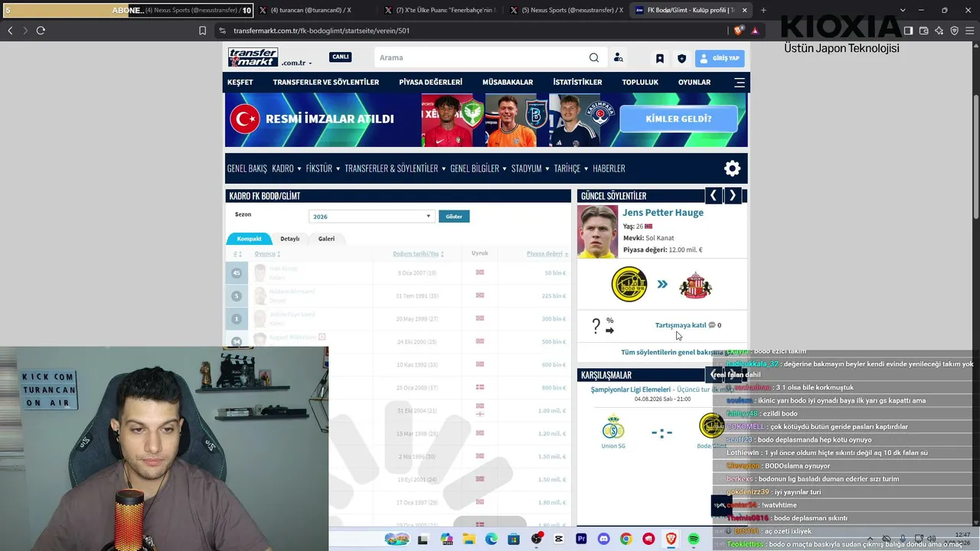
Task: Open Spotify from the taskbar
Action: pyautogui.click(x=694, y=539)
